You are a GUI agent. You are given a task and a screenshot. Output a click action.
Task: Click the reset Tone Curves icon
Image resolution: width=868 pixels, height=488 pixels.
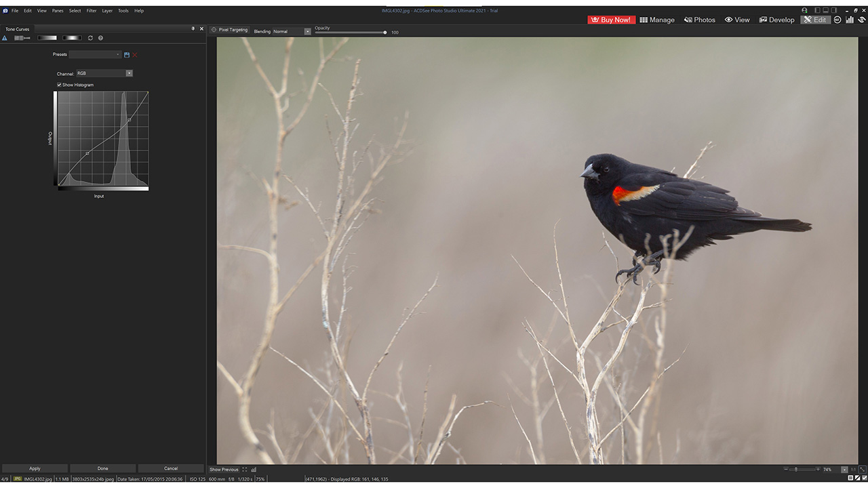(91, 38)
